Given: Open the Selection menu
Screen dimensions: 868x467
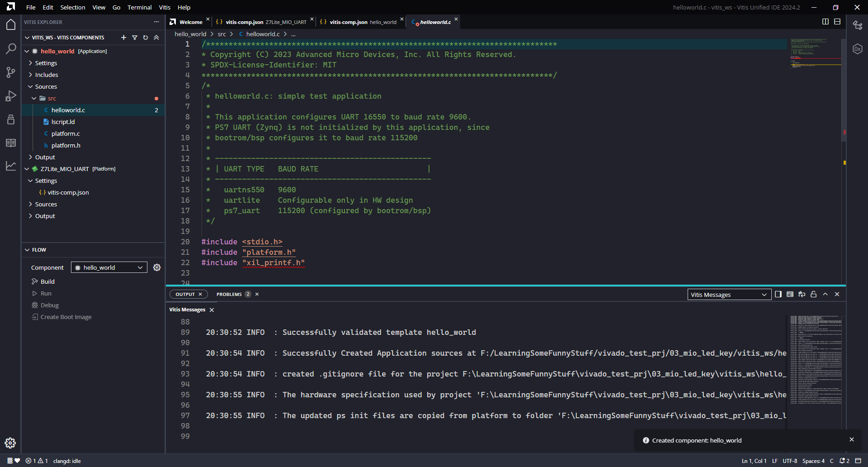Looking at the screenshot, I should coord(73,7).
